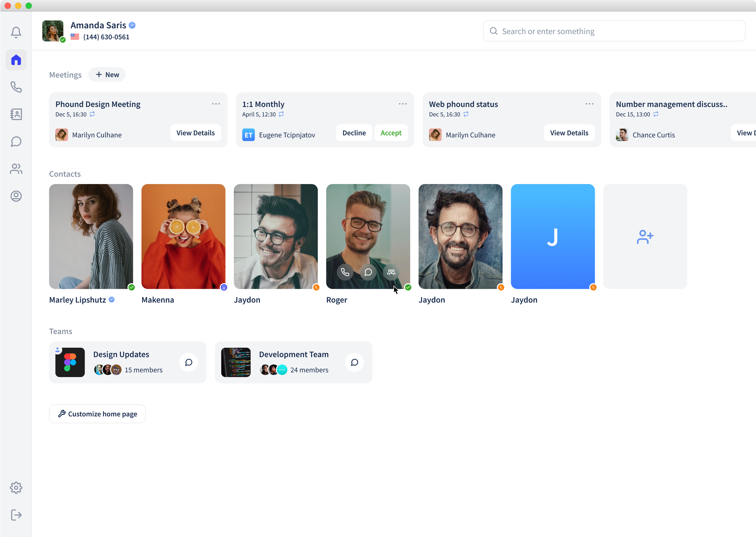Open the profile account sidebar item
The height and width of the screenshot is (537, 756).
coord(16,196)
